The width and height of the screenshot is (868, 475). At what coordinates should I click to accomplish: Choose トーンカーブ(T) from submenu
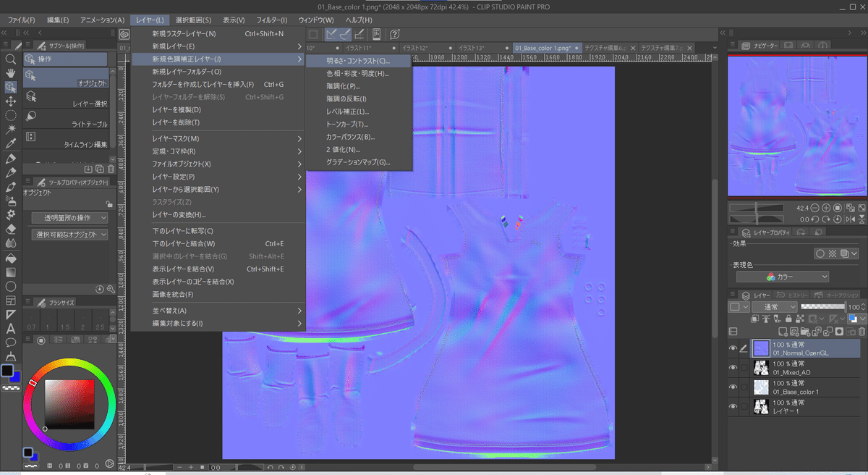(x=359, y=124)
